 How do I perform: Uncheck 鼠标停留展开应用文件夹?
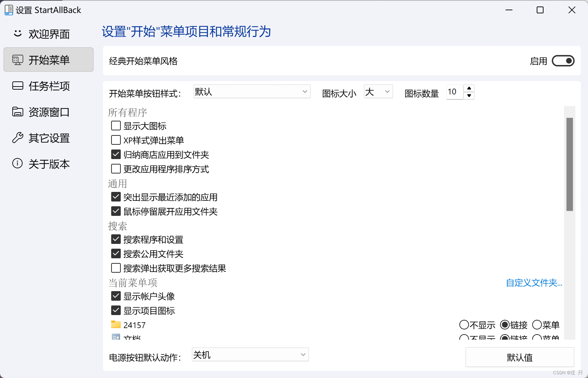click(x=116, y=211)
